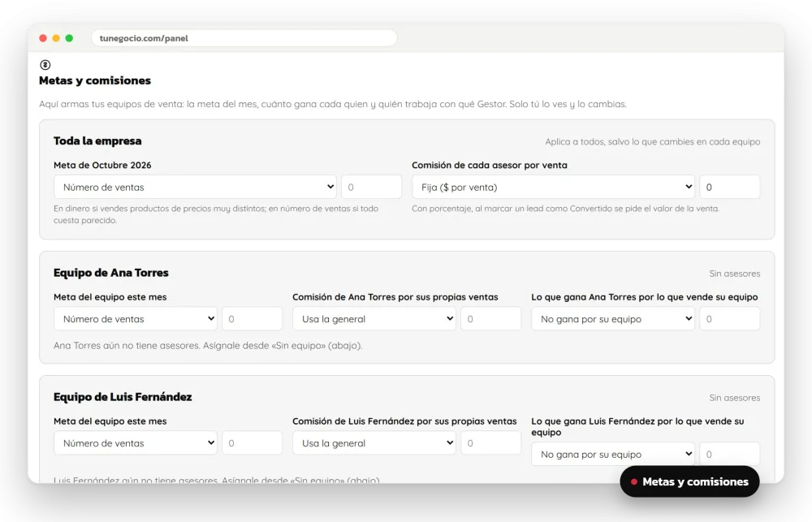Click the 'Comisión de cada asesor por venta' label
Viewport: 812px width, 522px height.
click(490, 165)
